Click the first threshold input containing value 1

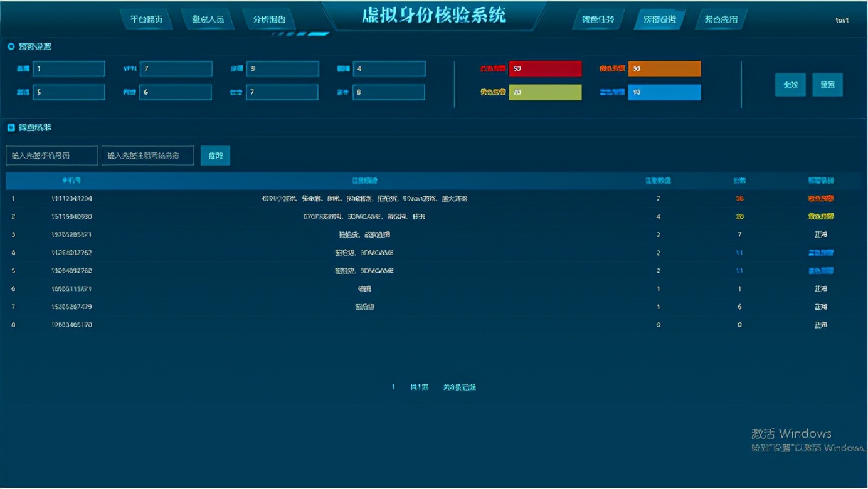click(x=69, y=68)
